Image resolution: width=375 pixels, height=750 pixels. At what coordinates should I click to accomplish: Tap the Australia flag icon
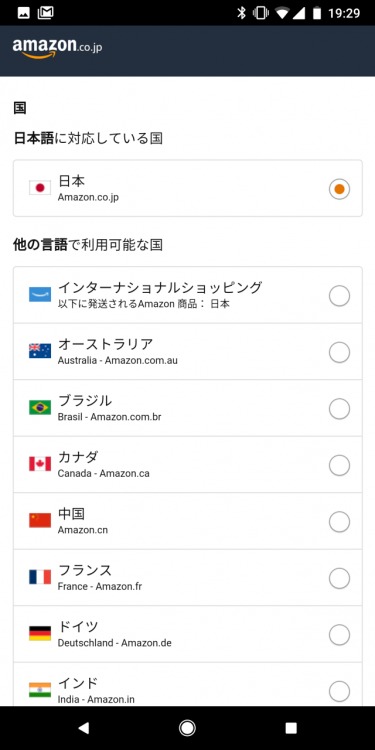[x=40, y=351]
